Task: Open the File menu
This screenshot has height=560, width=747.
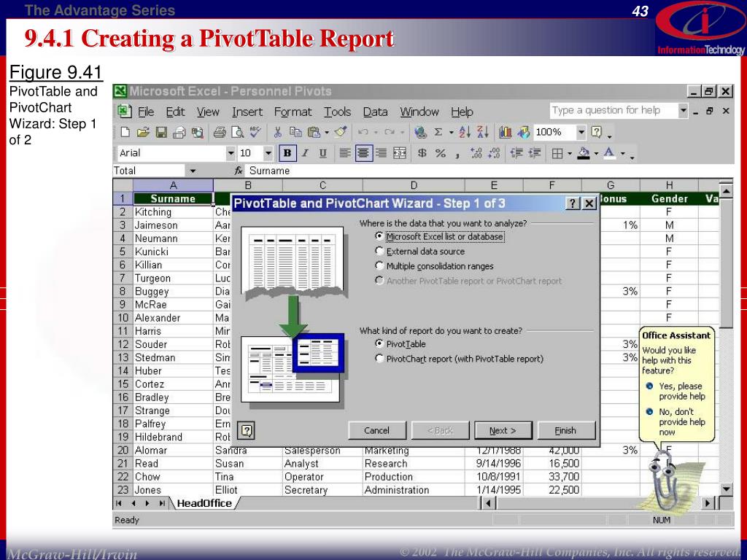Action: [145, 112]
